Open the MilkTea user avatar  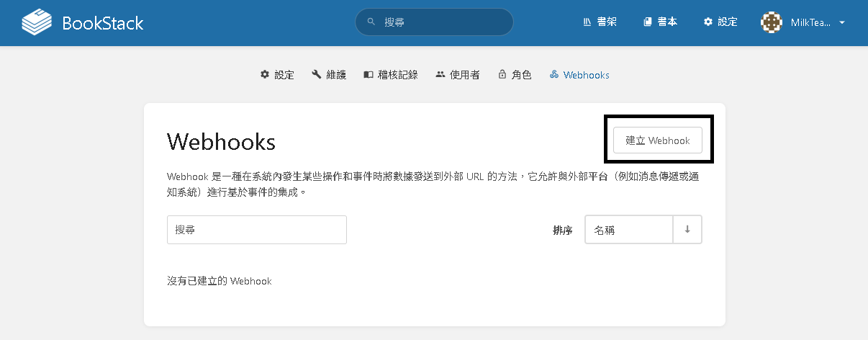click(772, 22)
